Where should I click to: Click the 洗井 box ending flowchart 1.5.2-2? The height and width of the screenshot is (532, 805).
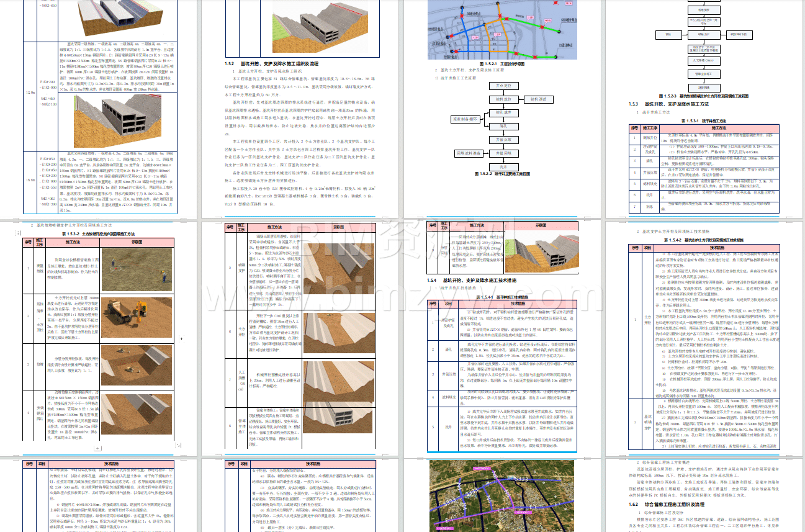tap(503, 166)
